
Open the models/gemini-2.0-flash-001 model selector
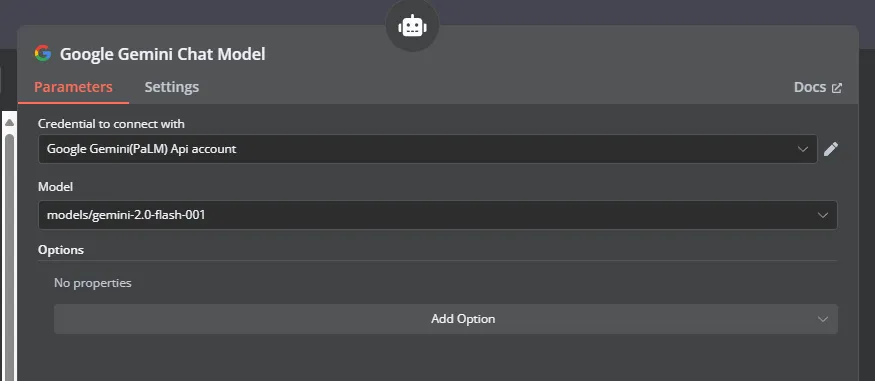coord(438,215)
